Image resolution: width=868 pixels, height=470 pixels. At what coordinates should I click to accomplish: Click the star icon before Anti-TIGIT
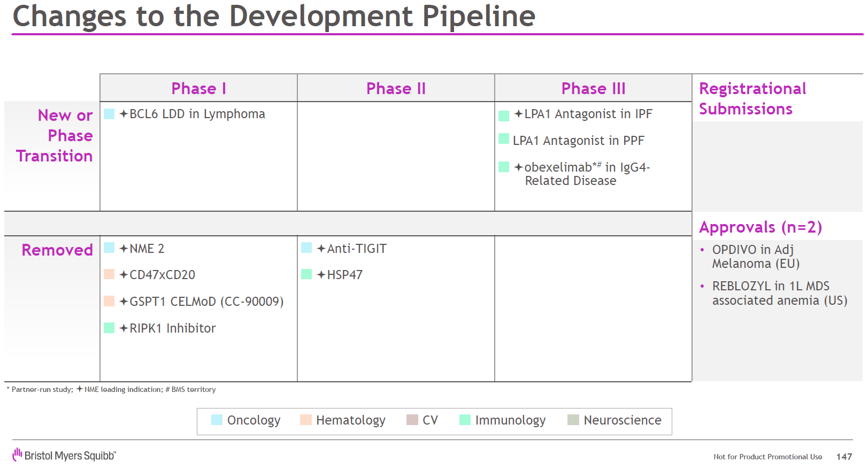tap(321, 249)
